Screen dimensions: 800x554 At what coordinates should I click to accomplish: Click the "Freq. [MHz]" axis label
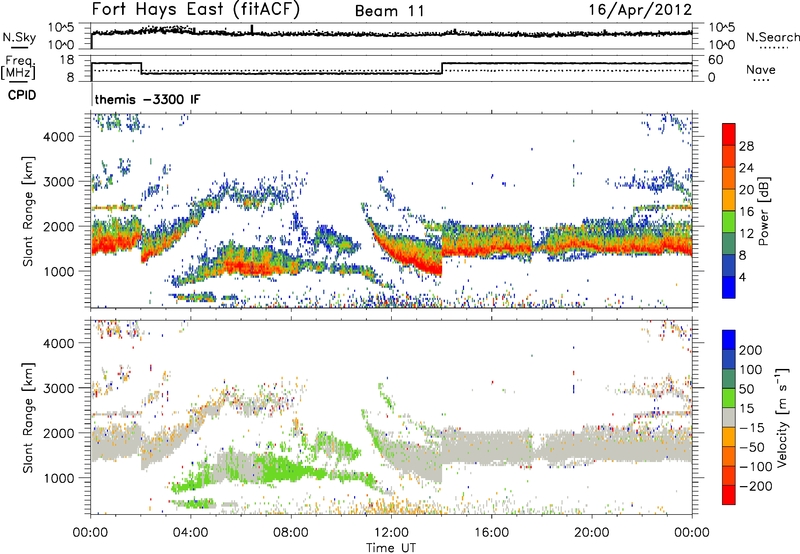pos(19,67)
